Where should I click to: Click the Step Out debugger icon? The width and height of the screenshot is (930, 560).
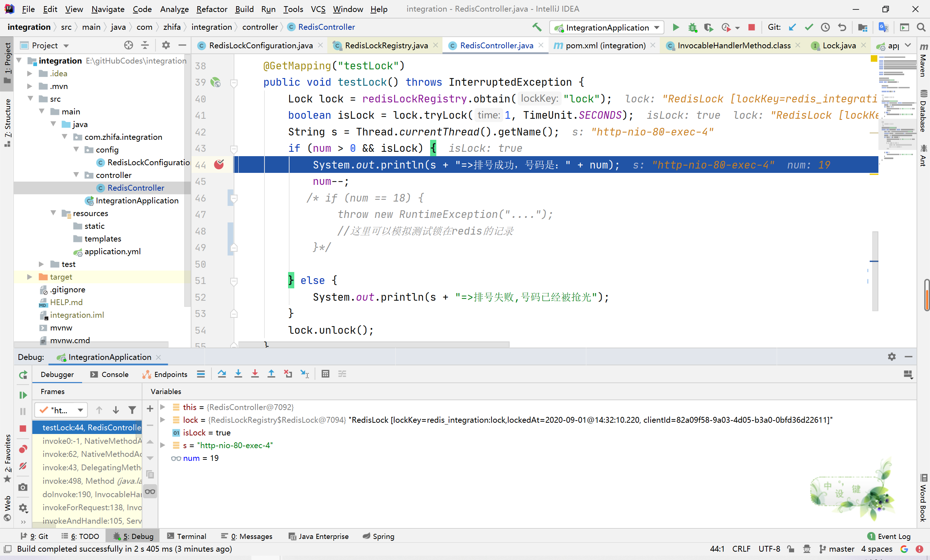click(x=271, y=374)
